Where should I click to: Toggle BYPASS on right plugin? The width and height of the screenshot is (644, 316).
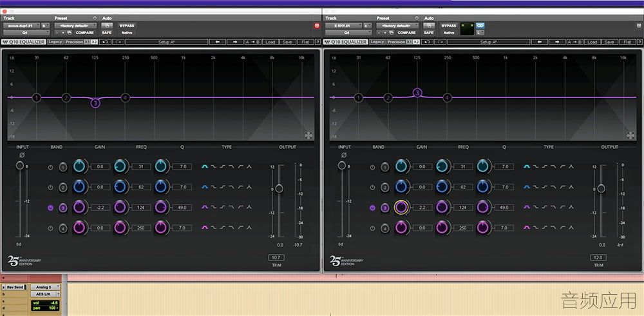coord(448,26)
